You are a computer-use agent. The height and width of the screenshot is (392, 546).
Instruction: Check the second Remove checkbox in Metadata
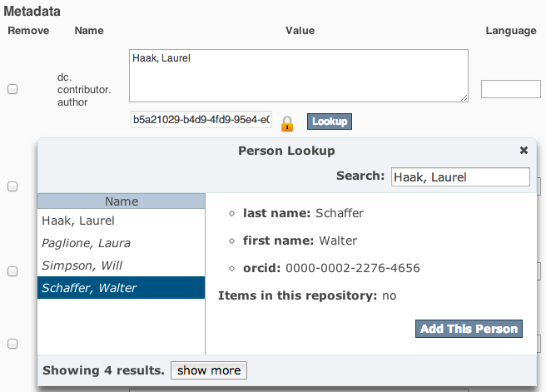(12, 186)
